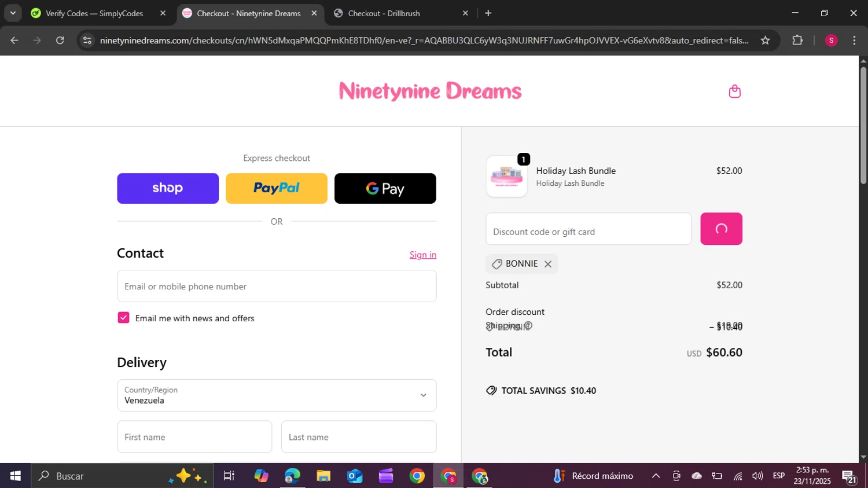Click the TOTAL SAVINGS $10.40 text

[549, 391]
